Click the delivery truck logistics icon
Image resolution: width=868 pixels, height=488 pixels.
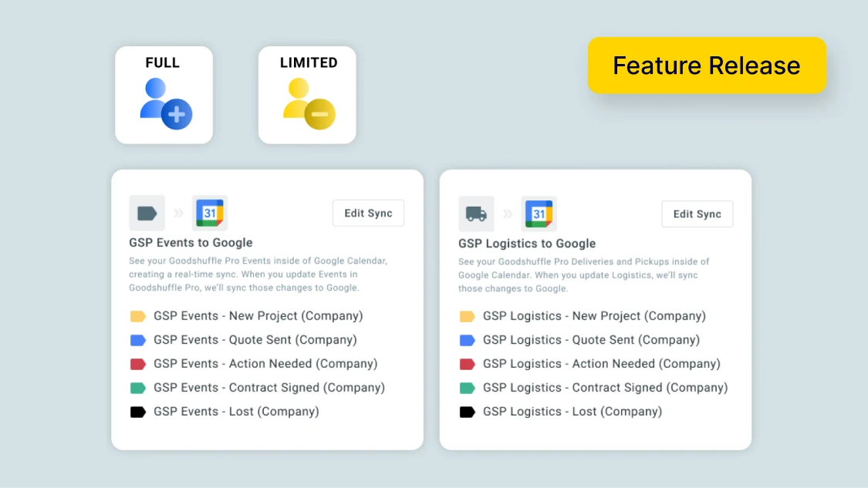coord(476,214)
